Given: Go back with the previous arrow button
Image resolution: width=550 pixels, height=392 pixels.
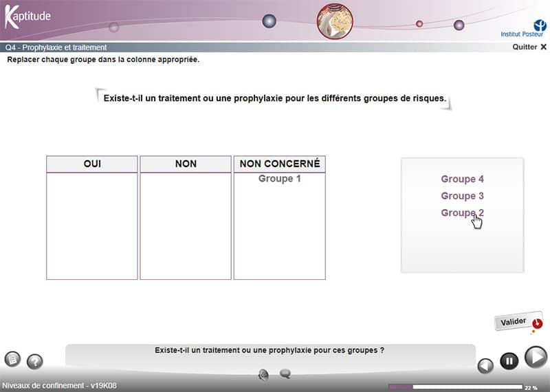Looking at the screenshot, I should [485, 365].
